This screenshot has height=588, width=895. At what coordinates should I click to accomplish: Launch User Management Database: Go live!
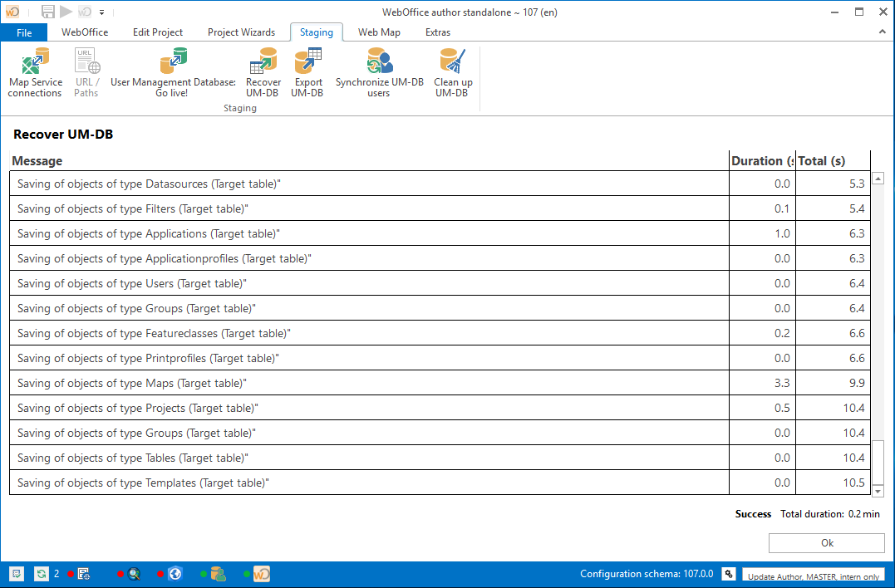(172, 71)
